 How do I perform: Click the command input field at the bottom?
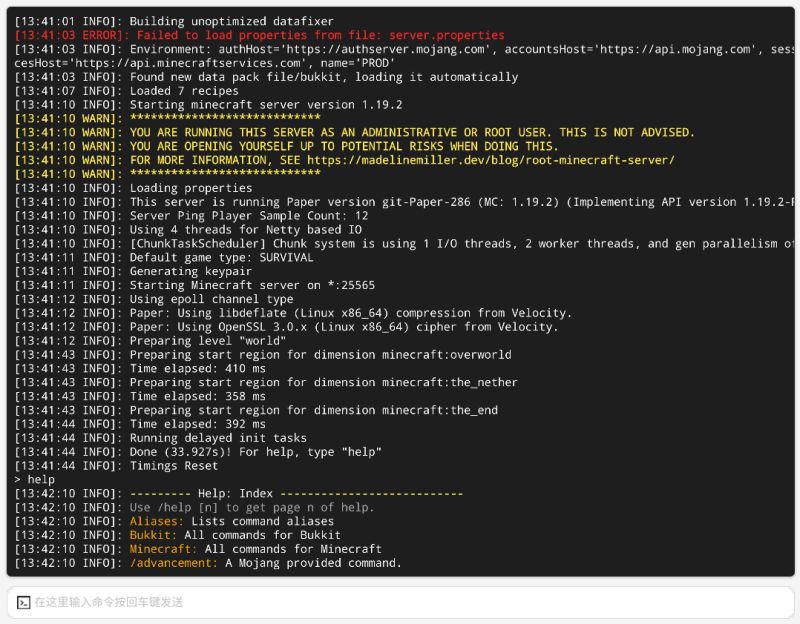click(400, 602)
